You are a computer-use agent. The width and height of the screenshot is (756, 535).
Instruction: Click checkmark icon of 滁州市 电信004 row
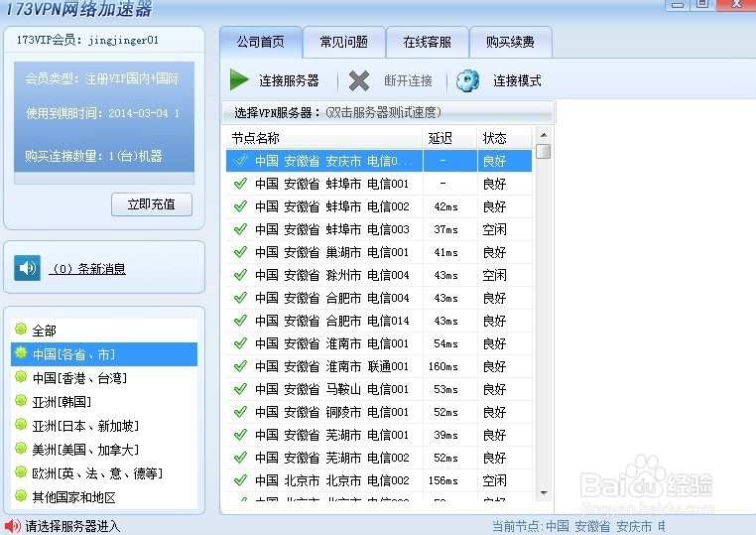click(240, 275)
